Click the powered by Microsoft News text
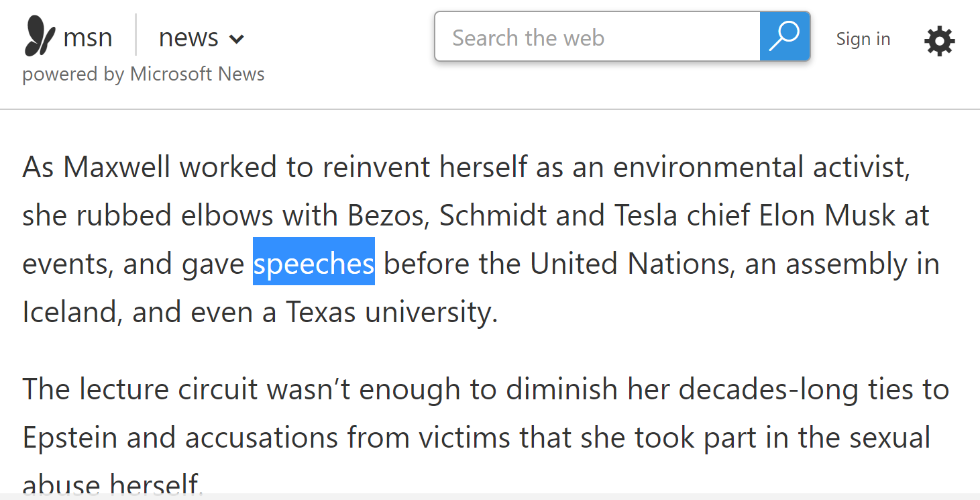This screenshot has height=500, width=980. [143, 74]
